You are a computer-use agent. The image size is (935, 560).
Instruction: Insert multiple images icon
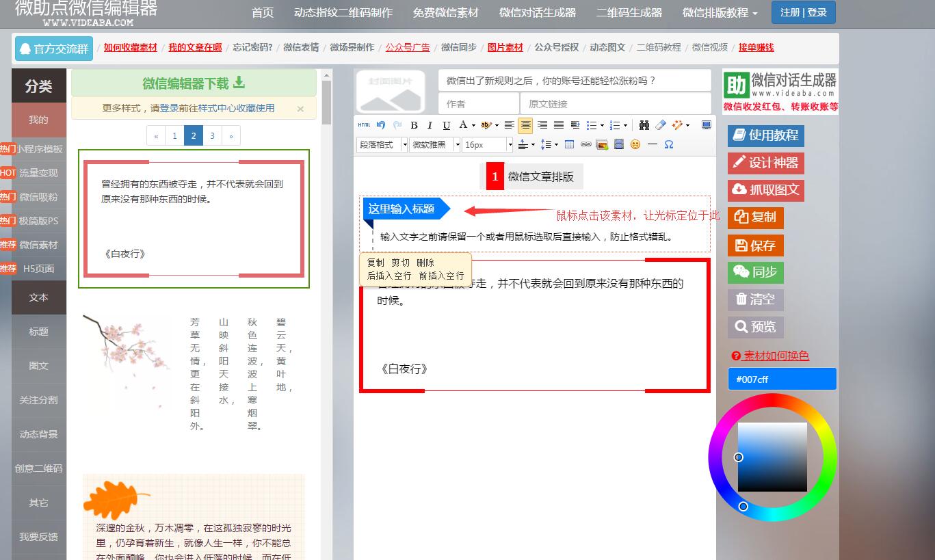[603, 144]
